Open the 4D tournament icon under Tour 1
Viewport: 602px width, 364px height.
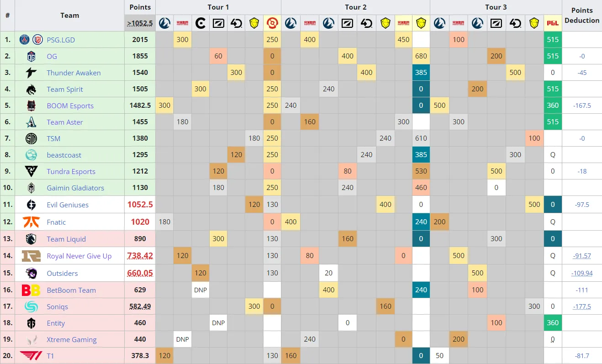point(237,23)
